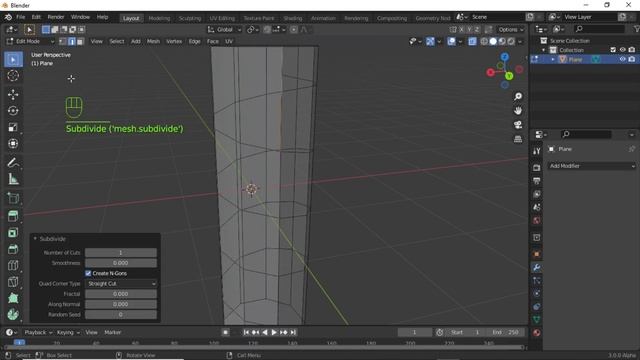Viewport: 640px width, 360px height.
Task: Open the File menu
Action: (x=20, y=17)
